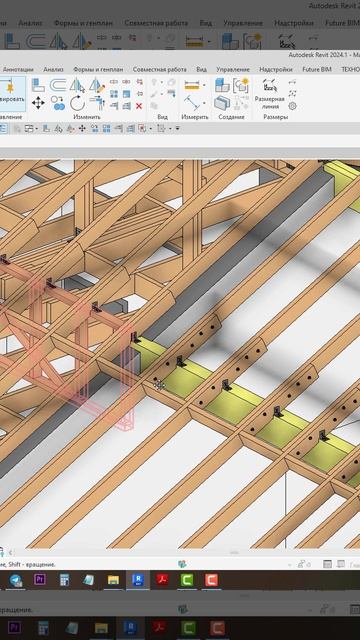360x640 pixels.
Task: Click the Создание panel label
Action: point(231,117)
